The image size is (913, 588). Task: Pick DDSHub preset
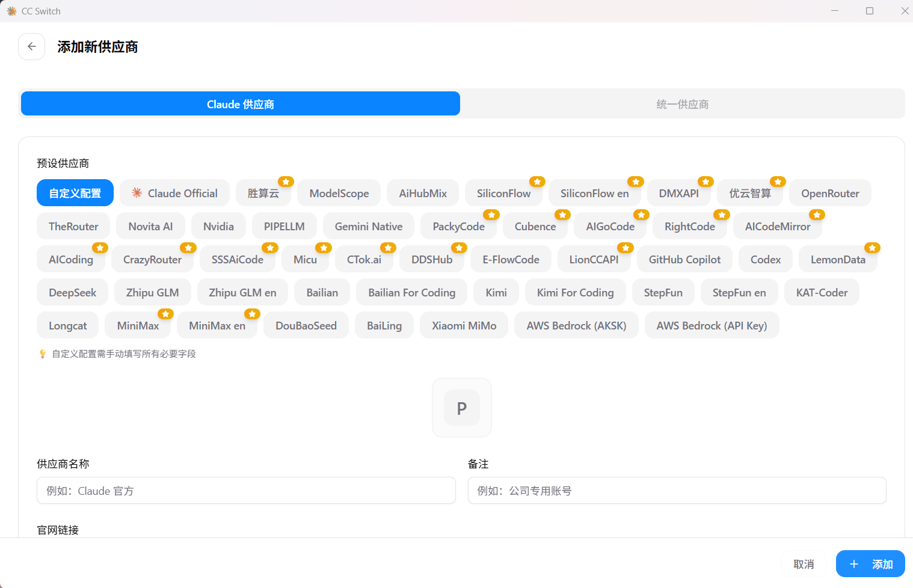pyautogui.click(x=432, y=259)
